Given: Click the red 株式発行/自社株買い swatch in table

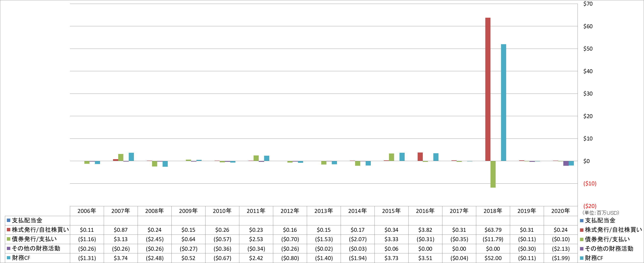Looking at the screenshot, I should coord(9,229).
